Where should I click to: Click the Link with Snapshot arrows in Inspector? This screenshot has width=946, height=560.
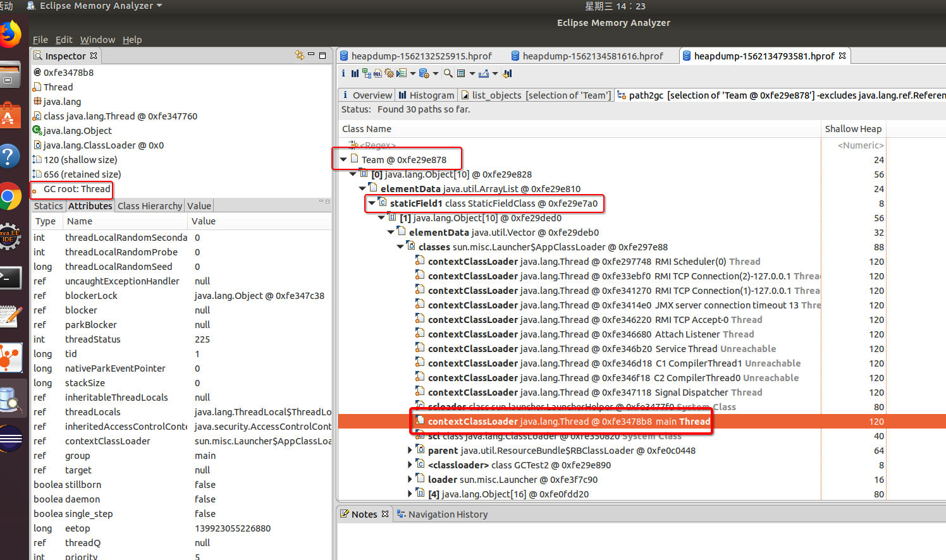tap(300, 56)
